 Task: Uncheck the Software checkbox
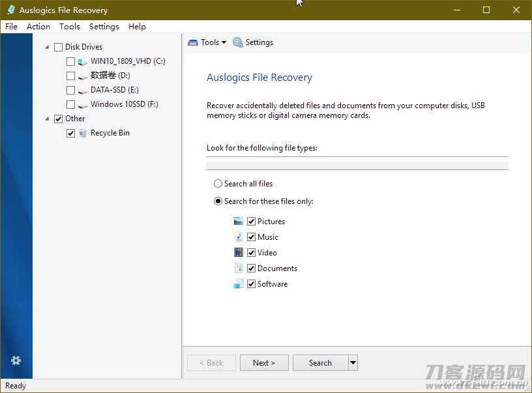[251, 284]
